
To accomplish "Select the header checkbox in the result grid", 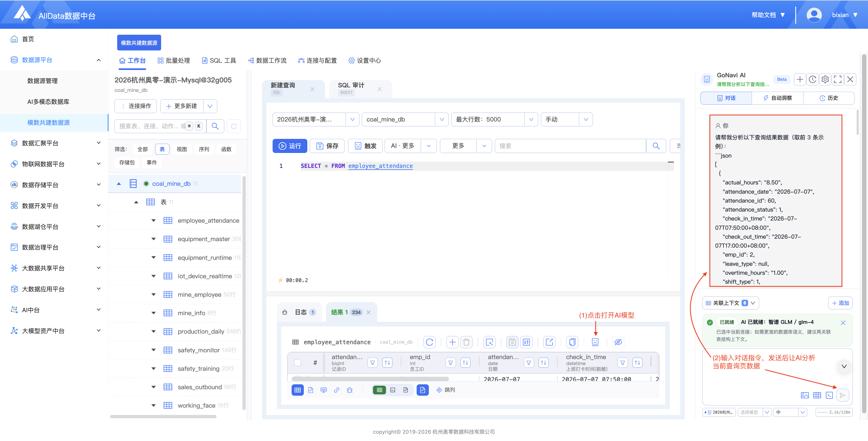I will [297, 363].
